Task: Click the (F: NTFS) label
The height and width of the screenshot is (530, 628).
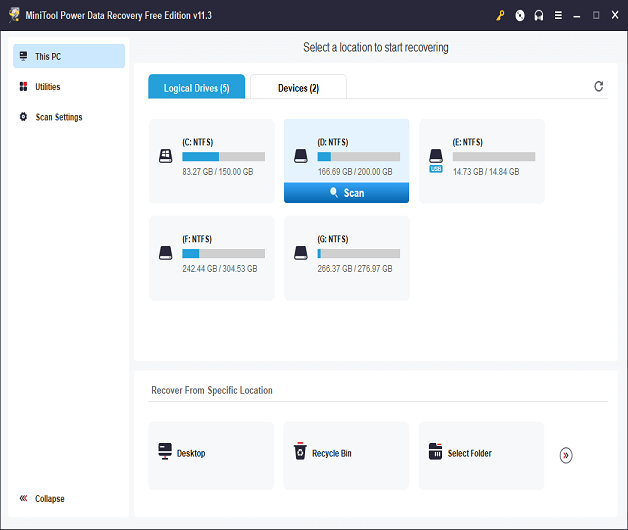Action: pos(197,239)
